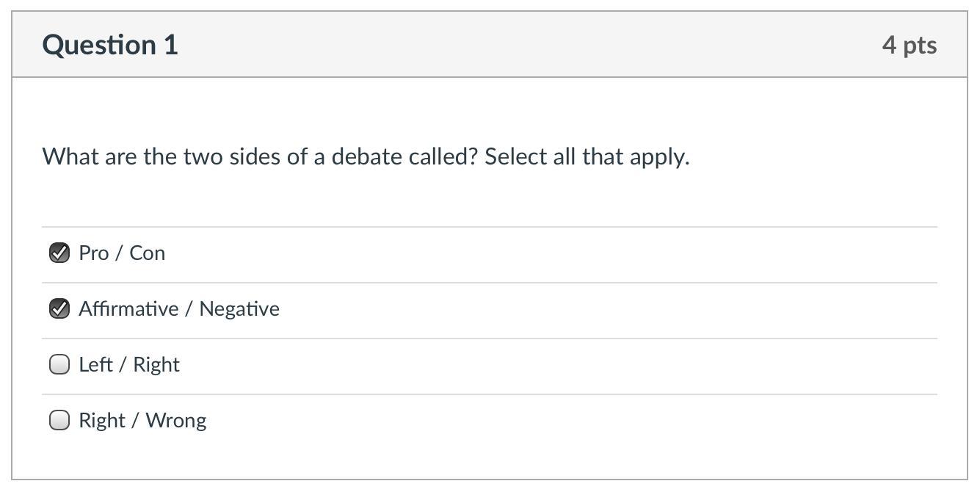
Task: Click the "Pro / Con" answer label
Action: (122, 253)
